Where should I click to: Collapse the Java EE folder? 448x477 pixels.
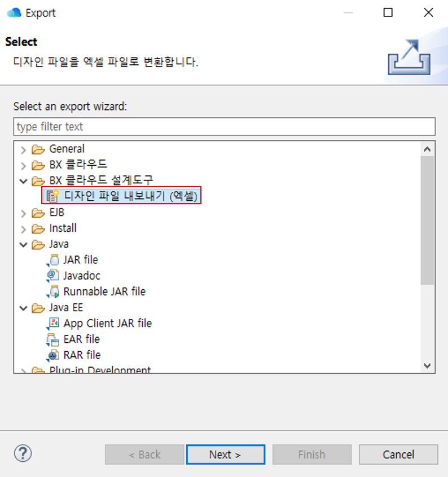pyautogui.click(x=23, y=308)
